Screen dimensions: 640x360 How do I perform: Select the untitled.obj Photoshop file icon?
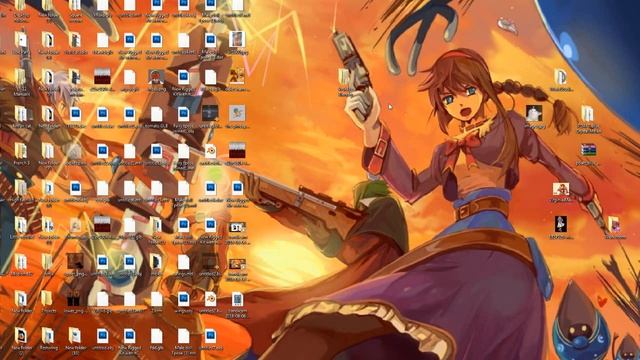tap(102, 336)
